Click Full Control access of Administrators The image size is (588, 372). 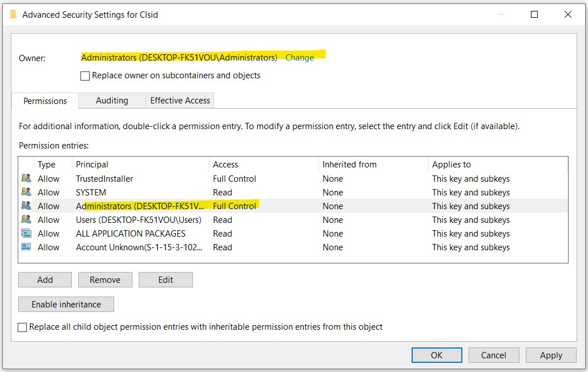[235, 206]
